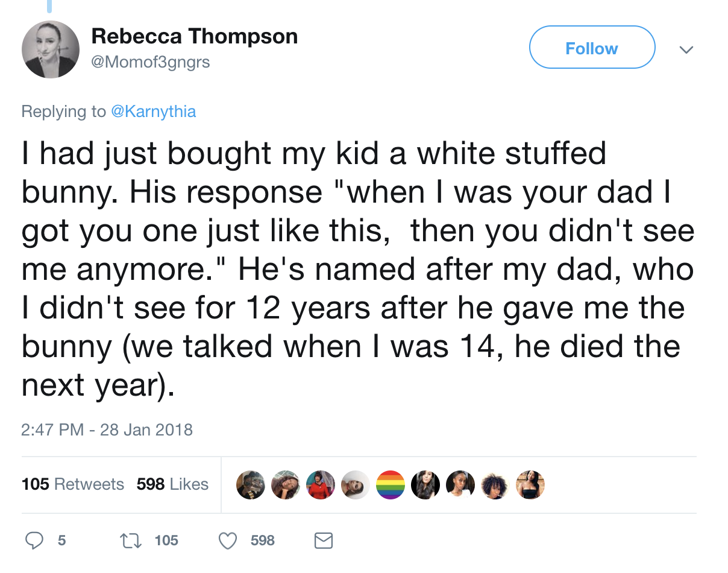This screenshot has width=728, height=573.
Task: Open the sideways-face liker avatar on grey background
Action: (355, 485)
